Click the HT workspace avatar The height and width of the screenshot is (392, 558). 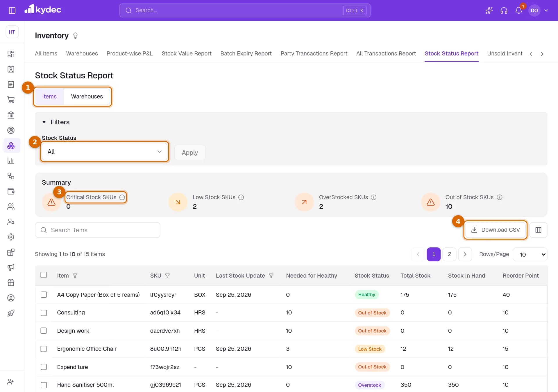coord(12,32)
